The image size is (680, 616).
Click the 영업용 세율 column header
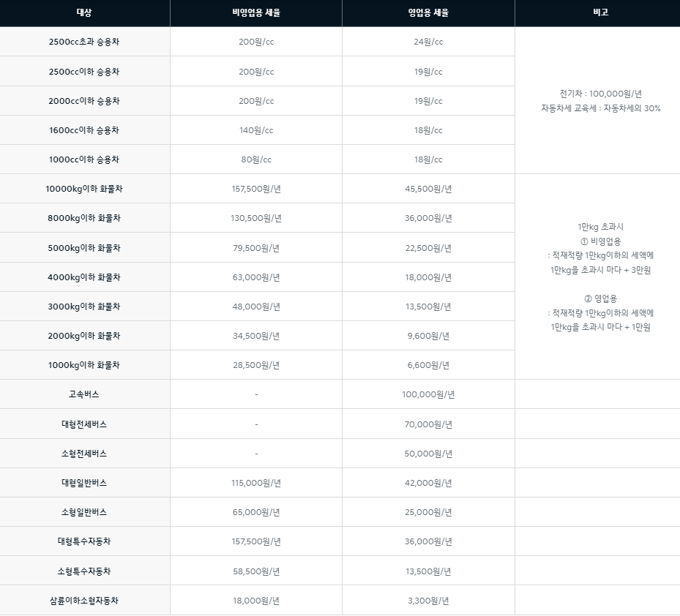coord(428,12)
